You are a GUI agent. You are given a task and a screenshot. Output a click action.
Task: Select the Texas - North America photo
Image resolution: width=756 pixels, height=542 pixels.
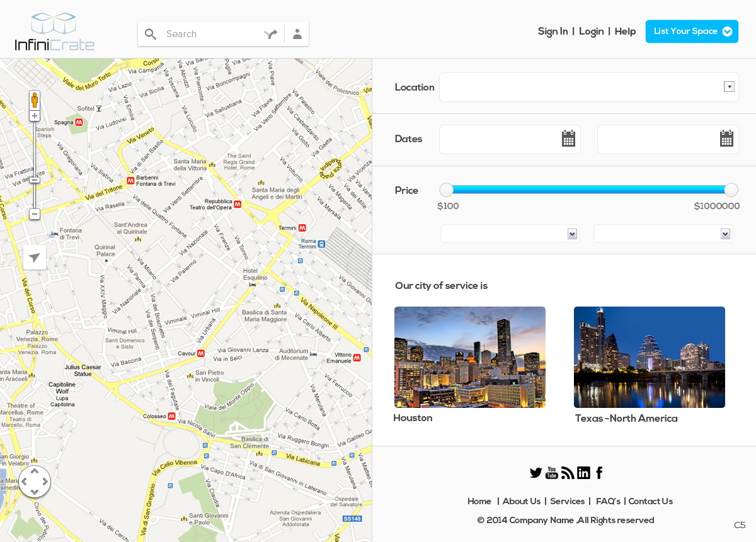650,357
